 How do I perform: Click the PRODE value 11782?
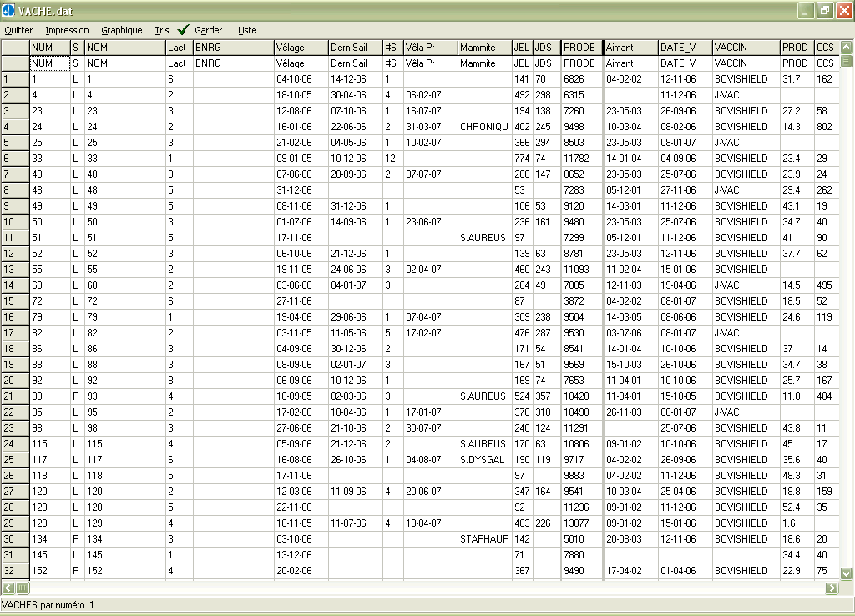(582, 158)
